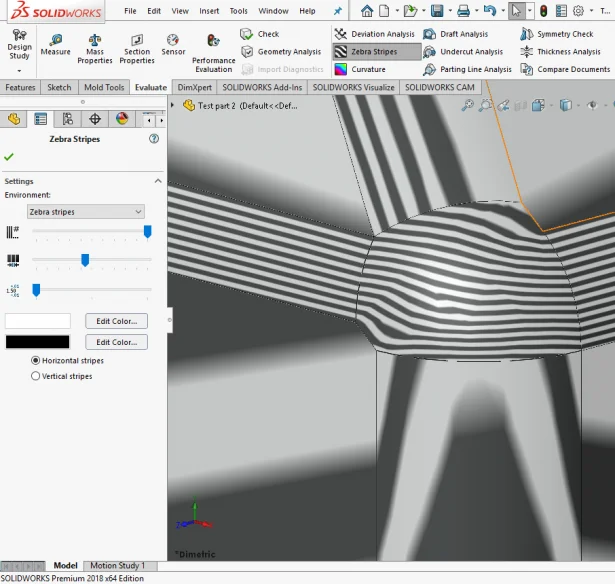Open the Symmetry Check tool
The image size is (615, 584).
point(527,34)
